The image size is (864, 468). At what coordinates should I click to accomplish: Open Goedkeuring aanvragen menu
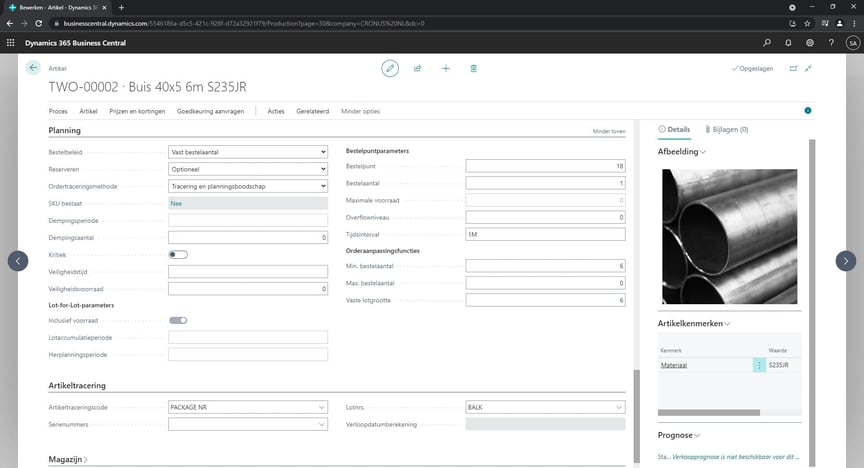210,111
